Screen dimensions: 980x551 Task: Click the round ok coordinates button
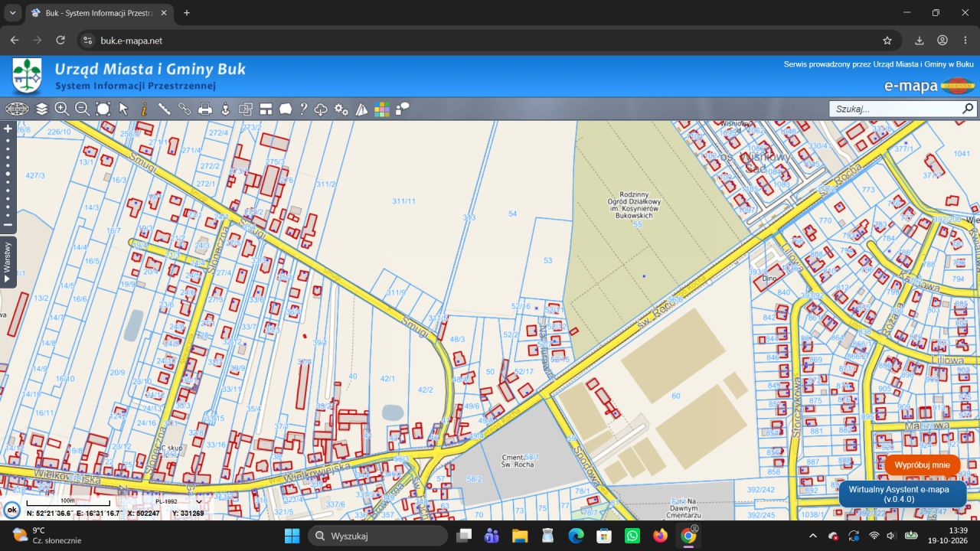click(11, 509)
